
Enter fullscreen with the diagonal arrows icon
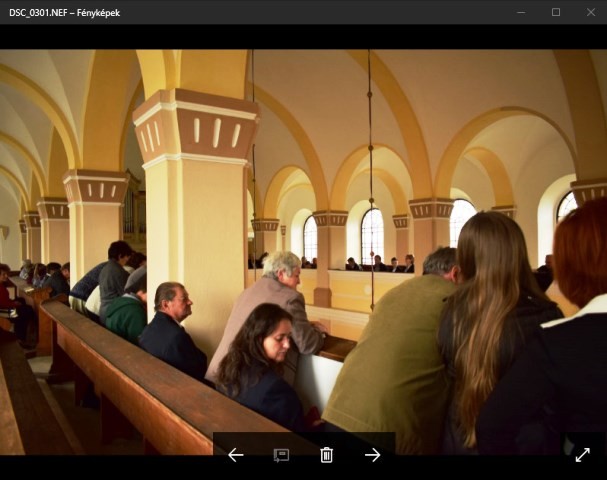coord(582,455)
